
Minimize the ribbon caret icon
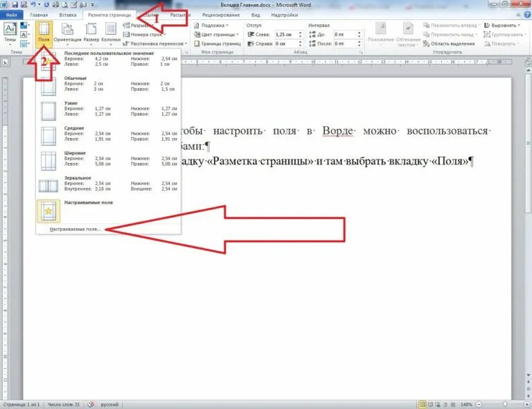pyautogui.click(x=518, y=15)
